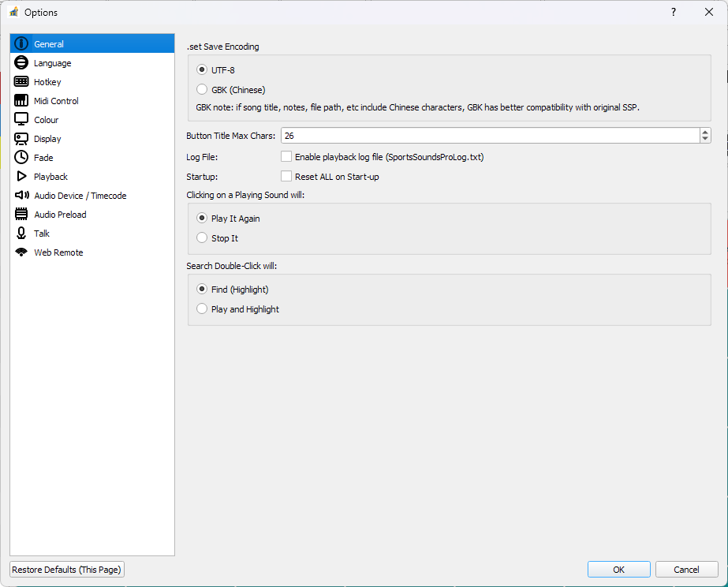Click the Audio Preload icon
The height and width of the screenshot is (587, 728).
(22, 214)
